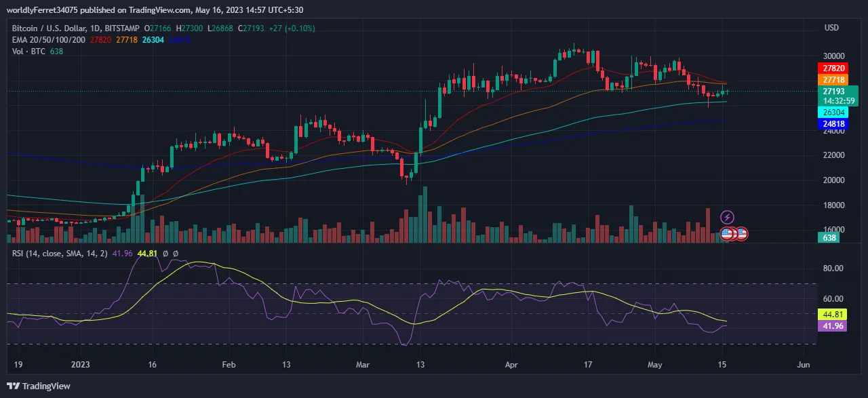Click the red 27820 EMA legend value

100,40
